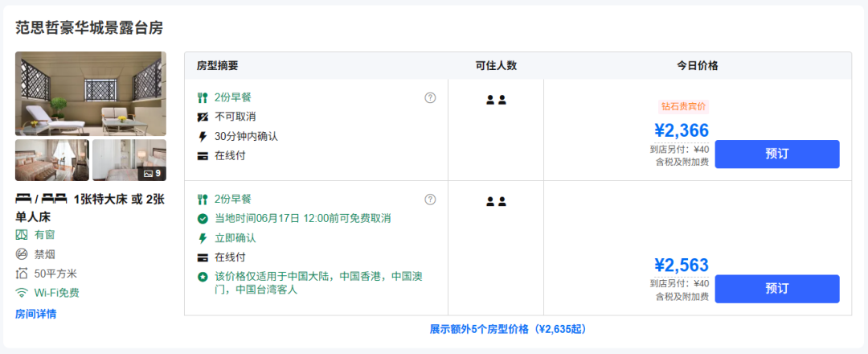Screen dimensions: 868x354
Task: Click the green free-cancellation checkmark icon
Action: pos(203,218)
